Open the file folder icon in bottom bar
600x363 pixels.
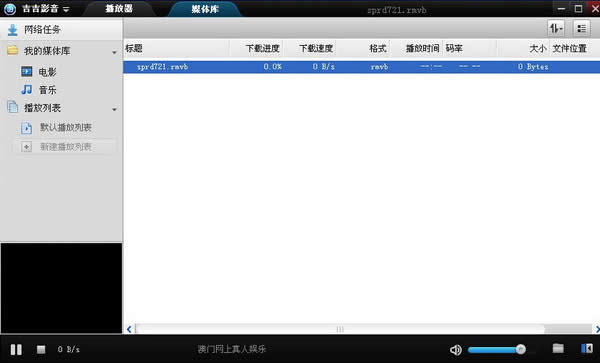point(558,348)
